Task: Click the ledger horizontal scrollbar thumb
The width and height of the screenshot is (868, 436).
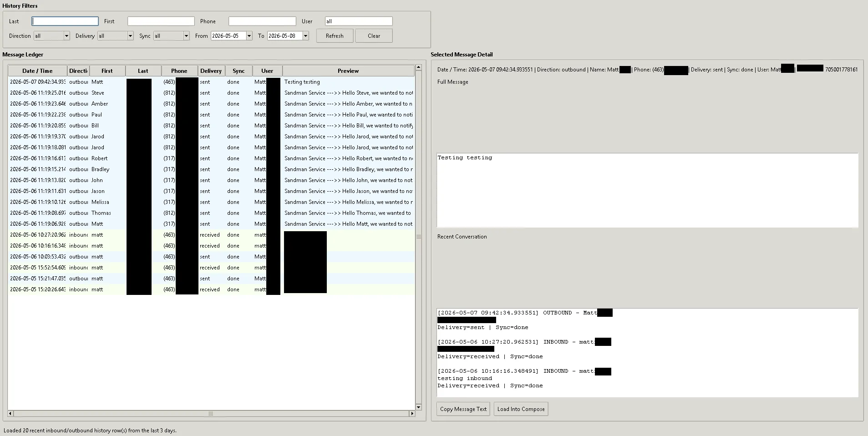Action: pos(211,414)
